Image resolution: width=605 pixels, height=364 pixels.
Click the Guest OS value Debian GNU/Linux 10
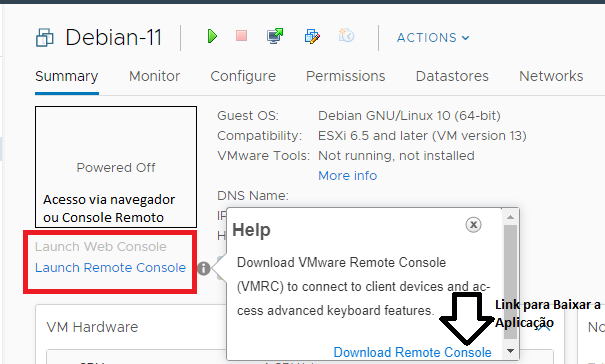click(409, 116)
